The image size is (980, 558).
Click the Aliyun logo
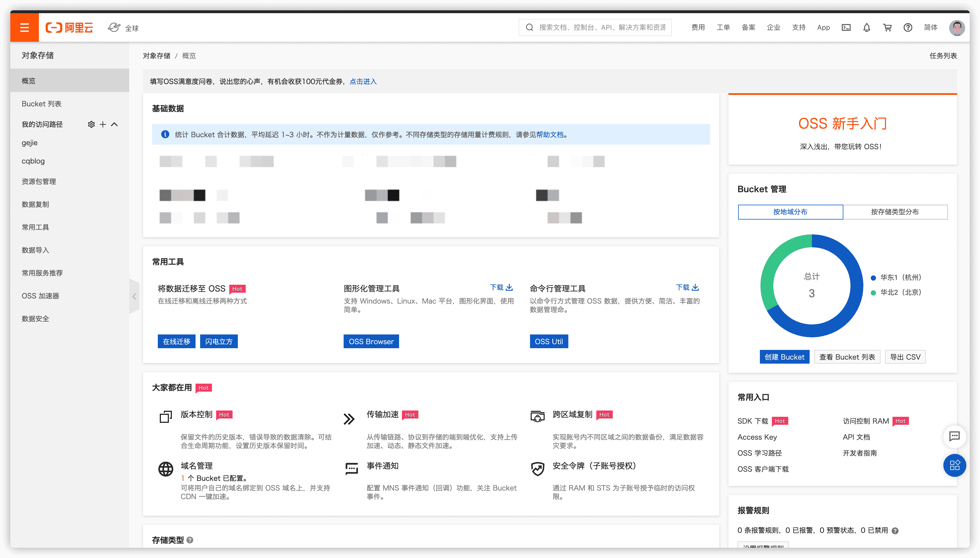click(x=69, y=28)
